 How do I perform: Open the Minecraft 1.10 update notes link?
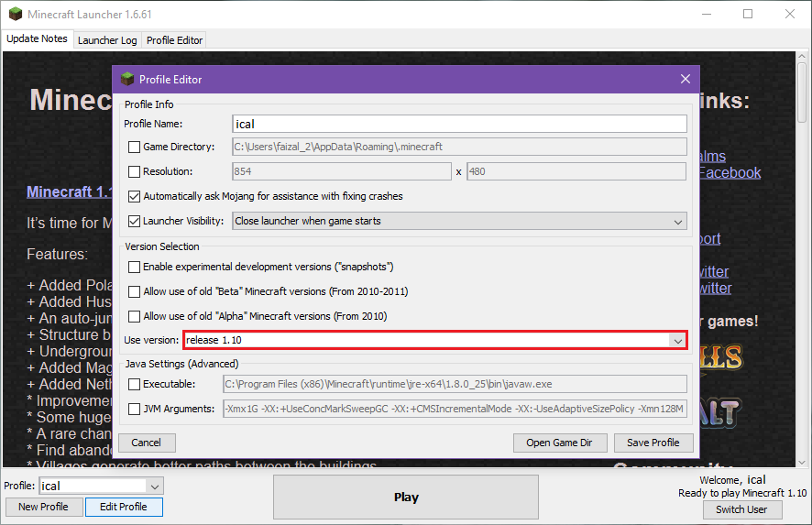pyautogui.click(x=70, y=192)
